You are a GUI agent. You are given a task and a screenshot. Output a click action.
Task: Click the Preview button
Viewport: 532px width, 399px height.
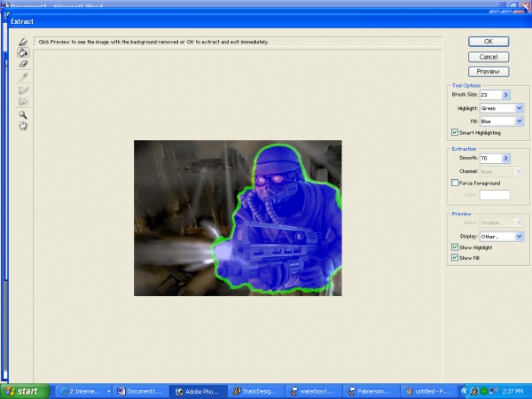pos(489,72)
